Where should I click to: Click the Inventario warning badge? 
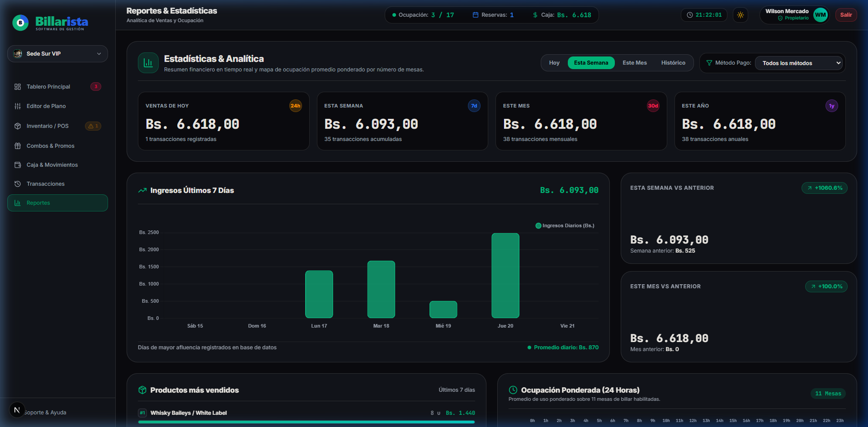(x=93, y=126)
